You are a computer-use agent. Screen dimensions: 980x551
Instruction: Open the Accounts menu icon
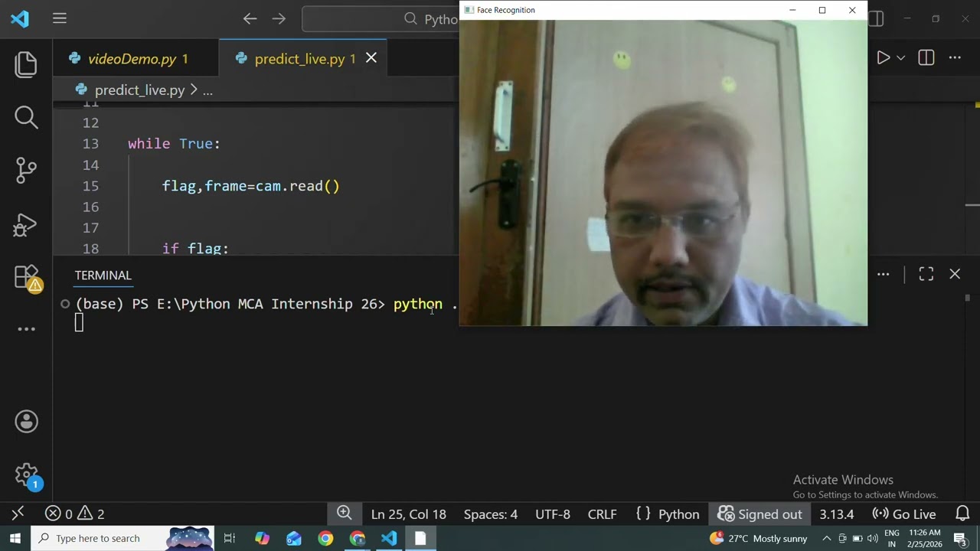pyautogui.click(x=26, y=422)
